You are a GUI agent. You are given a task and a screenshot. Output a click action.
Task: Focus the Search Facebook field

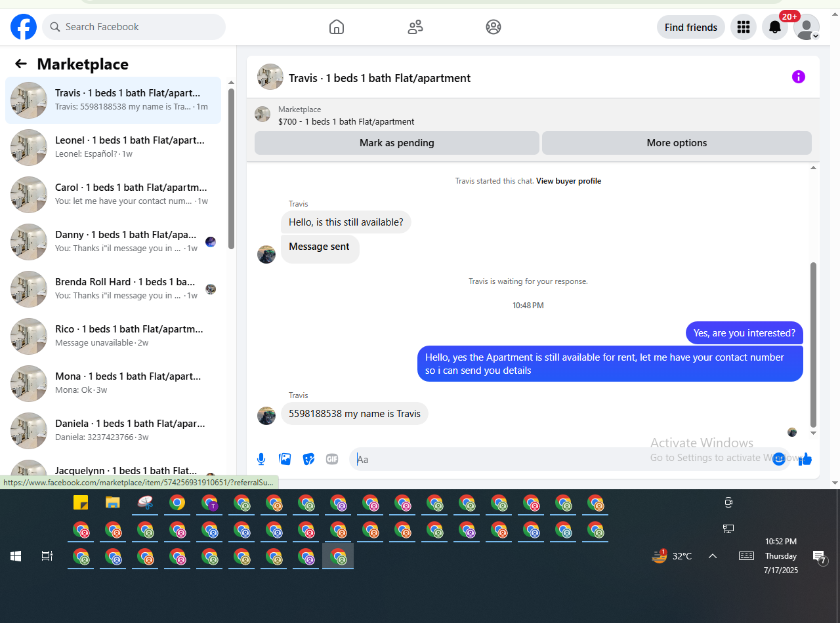pos(134,27)
